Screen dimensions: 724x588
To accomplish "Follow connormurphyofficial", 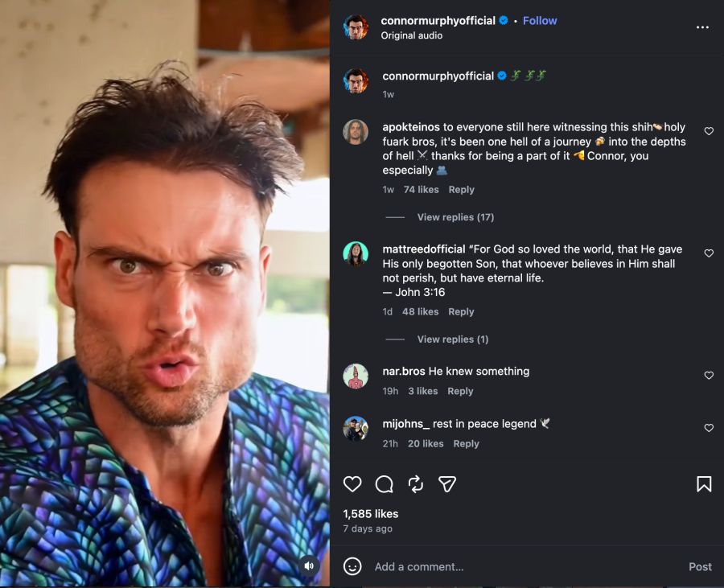I will pyautogui.click(x=540, y=21).
